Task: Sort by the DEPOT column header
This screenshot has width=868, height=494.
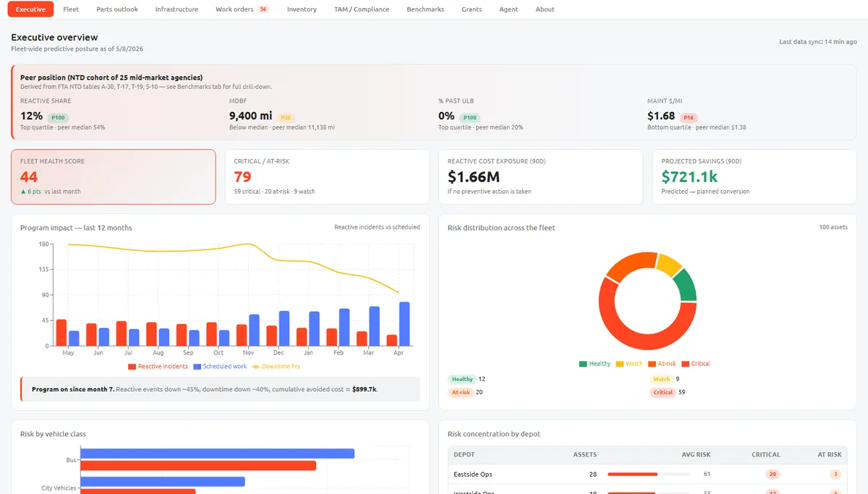Action: [x=464, y=455]
